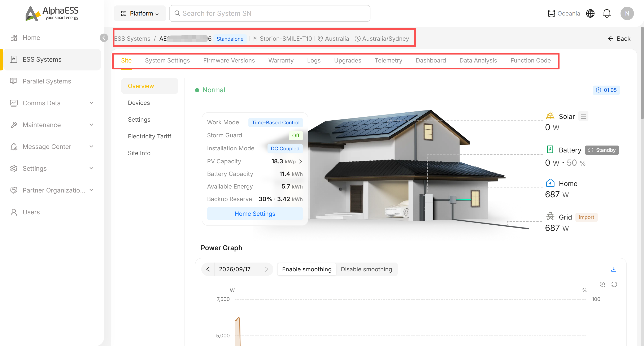The height and width of the screenshot is (346, 644).
Task: Click the language globe icon
Action: tap(590, 13)
